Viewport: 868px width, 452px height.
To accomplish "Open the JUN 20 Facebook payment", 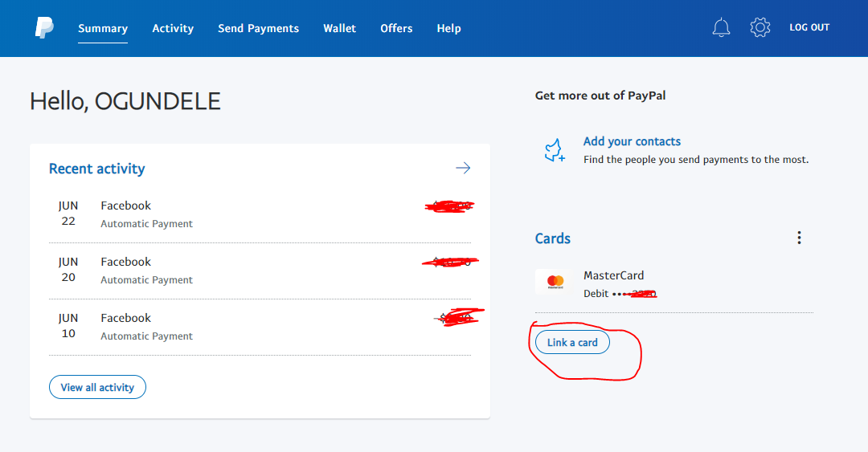I will 260,271.
